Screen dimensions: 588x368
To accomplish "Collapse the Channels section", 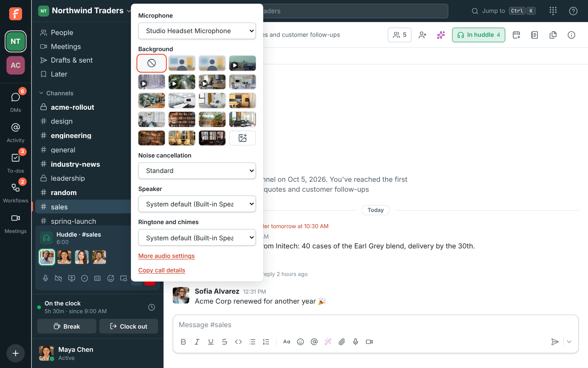I will 56,93.
